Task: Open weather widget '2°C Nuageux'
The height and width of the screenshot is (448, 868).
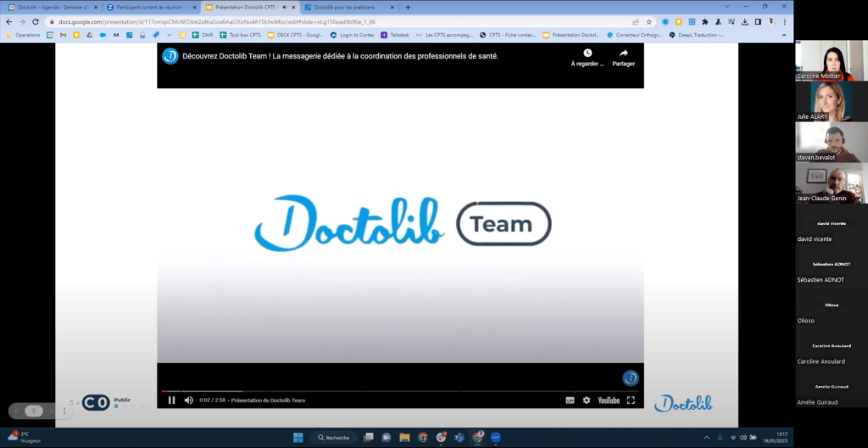Action: click(x=23, y=437)
